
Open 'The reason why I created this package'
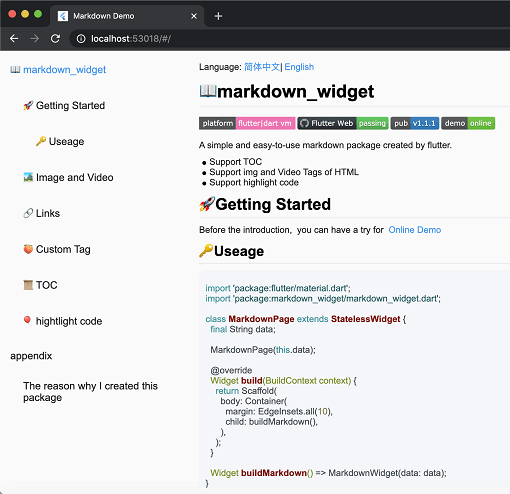[90, 392]
